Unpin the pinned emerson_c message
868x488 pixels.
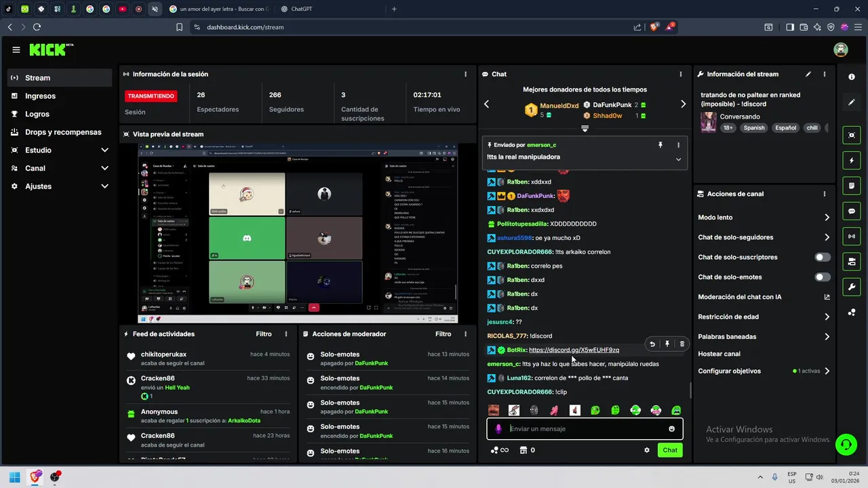[x=660, y=145]
